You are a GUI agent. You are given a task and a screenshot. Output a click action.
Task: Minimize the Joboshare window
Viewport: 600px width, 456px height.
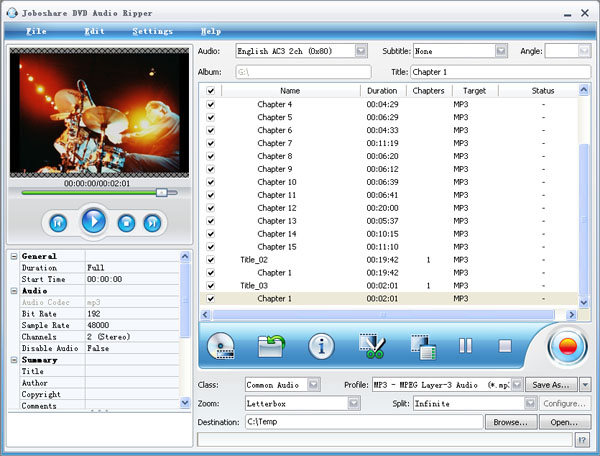pyautogui.click(x=567, y=14)
